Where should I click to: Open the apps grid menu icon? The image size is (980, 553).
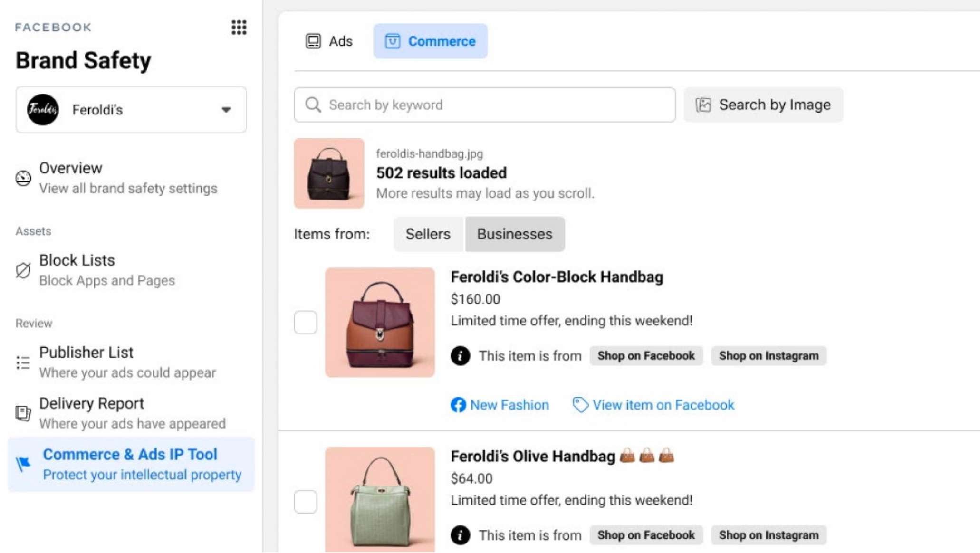(239, 27)
